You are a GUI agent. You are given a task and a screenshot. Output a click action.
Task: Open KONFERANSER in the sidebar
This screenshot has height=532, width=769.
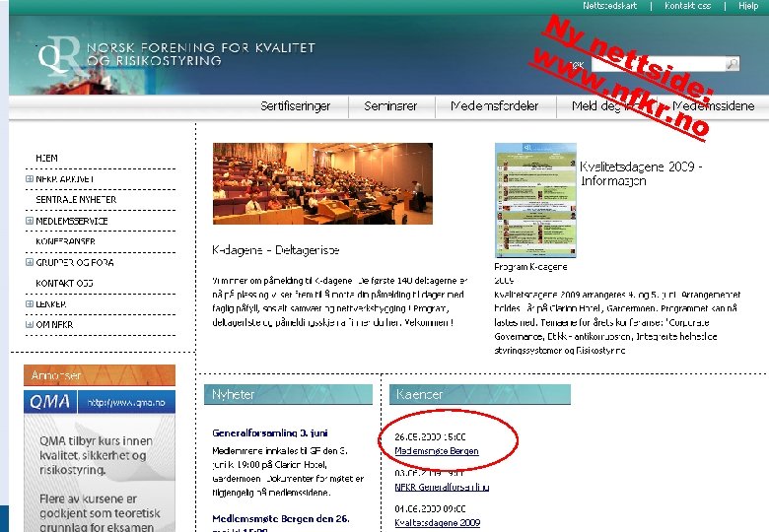click(65, 241)
